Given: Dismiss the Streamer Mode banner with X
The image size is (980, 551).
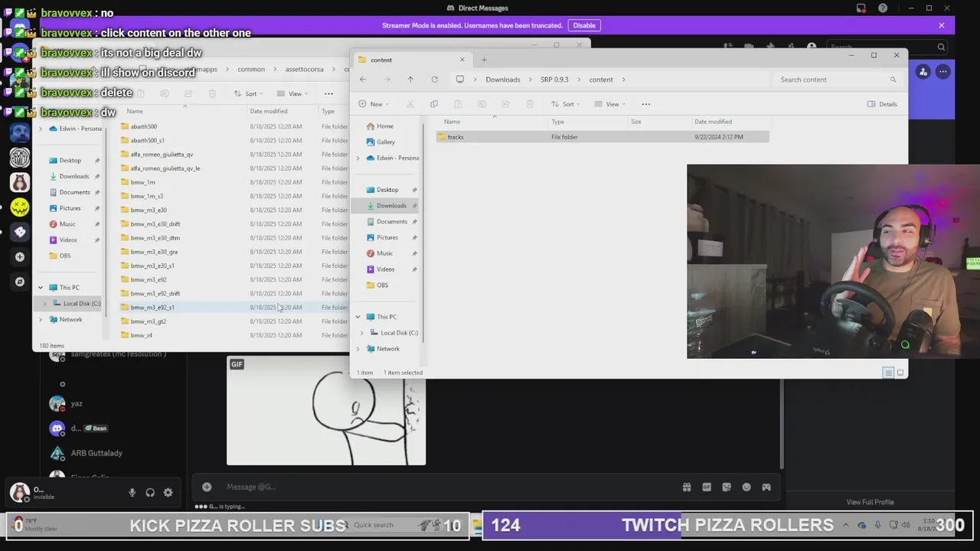Looking at the screenshot, I should pyautogui.click(x=941, y=25).
